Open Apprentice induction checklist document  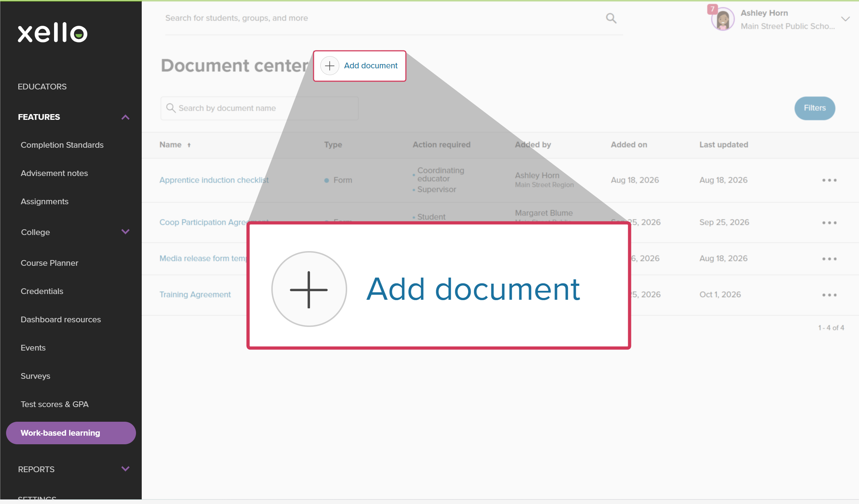(214, 180)
